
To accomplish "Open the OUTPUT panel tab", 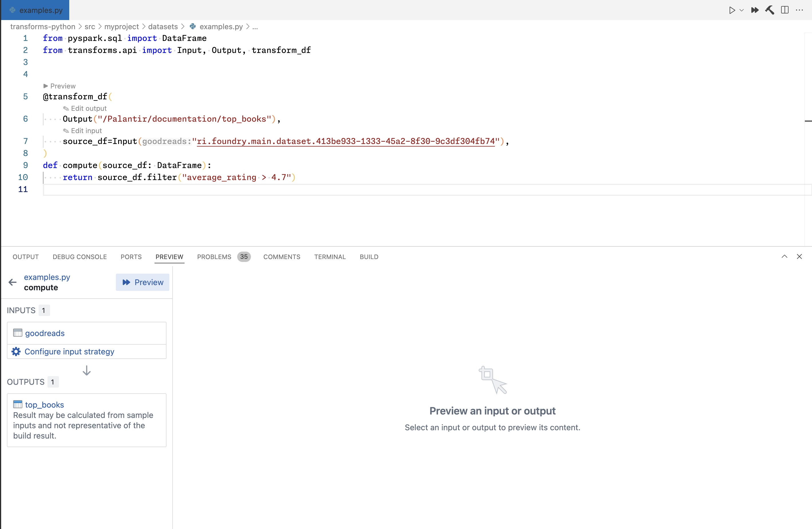I will pyautogui.click(x=25, y=257).
